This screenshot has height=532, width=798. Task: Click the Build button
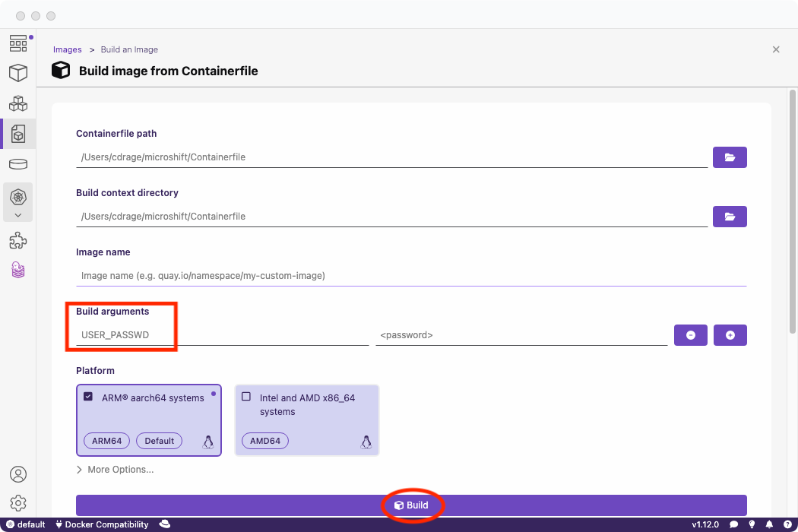[411, 505]
